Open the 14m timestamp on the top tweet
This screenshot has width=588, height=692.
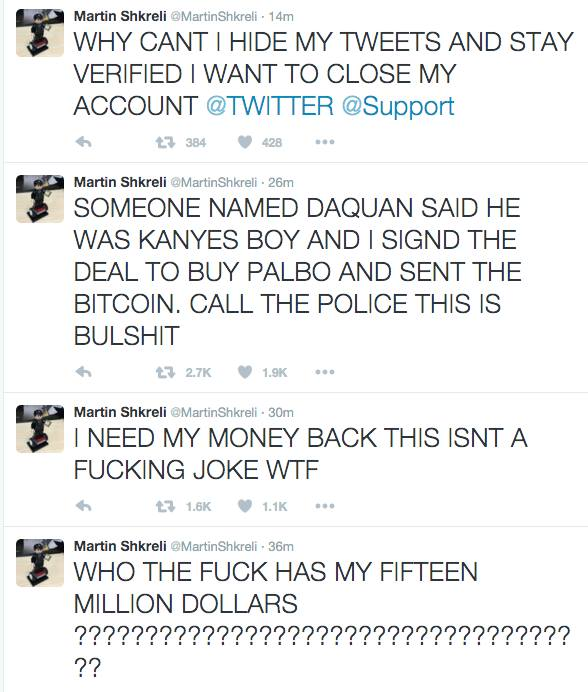(x=281, y=16)
